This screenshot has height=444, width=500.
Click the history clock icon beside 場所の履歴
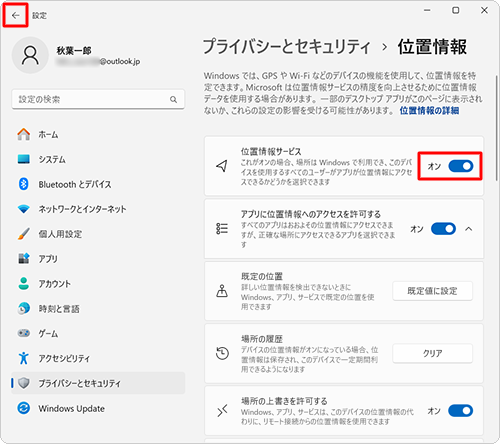[222, 353]
